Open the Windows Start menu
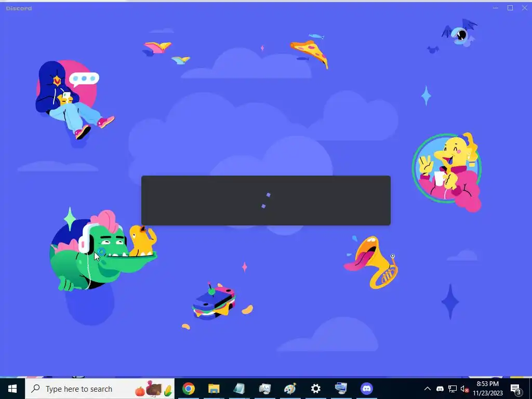The width and height of the screenshot is (532, 399). click(x=12, y=389)
